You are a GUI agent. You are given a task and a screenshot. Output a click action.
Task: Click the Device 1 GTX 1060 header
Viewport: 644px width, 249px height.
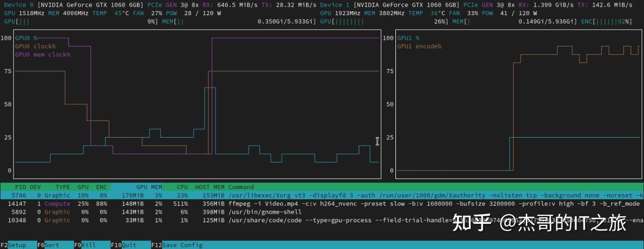click(x=390, y=5)
